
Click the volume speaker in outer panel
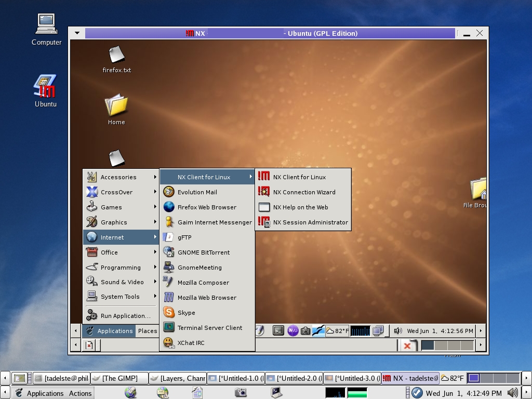coord(512,393)
